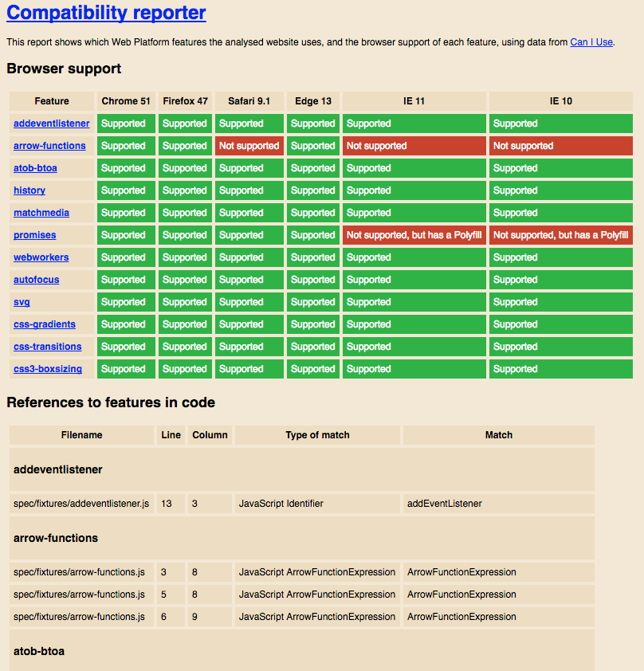The width and height of the screenshot is (644, 671).
Task: Open the addeventlistener feature link
Action: [x=51, y=124]
